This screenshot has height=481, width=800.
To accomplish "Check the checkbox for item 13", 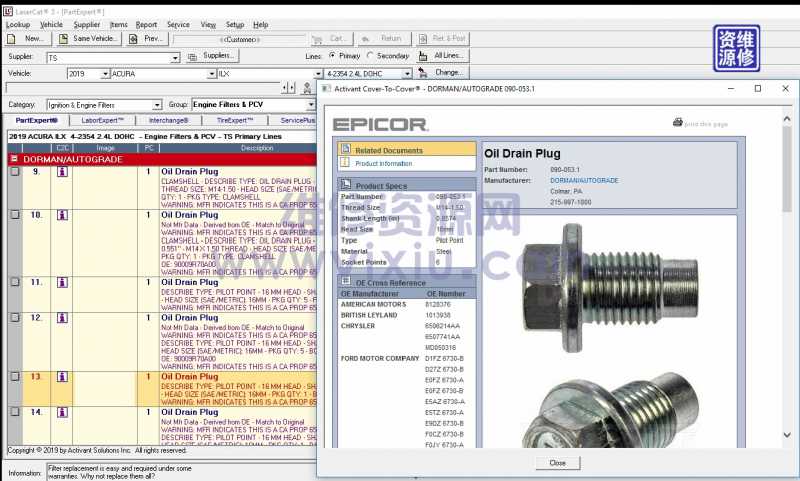I will [x=15, y=376].
